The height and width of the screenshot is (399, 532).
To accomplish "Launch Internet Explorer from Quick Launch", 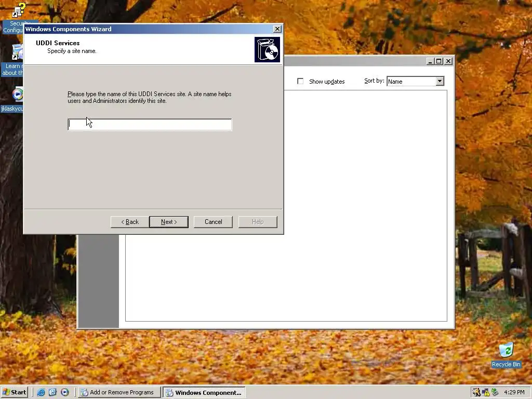I will (x=41, y=392).
